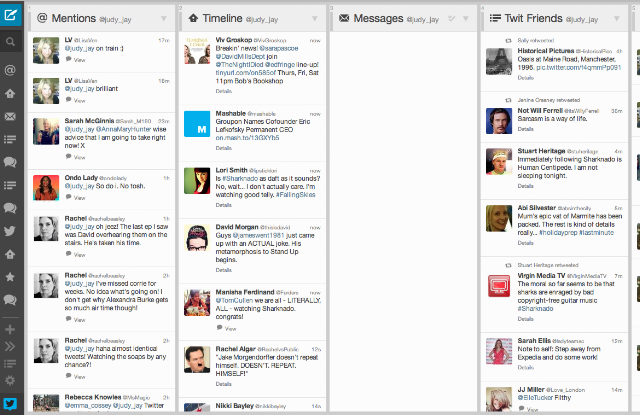The image size is (640, 415).
Task: Click the sidebar envelope Messages icon
Action: click(x=10, y=117)
